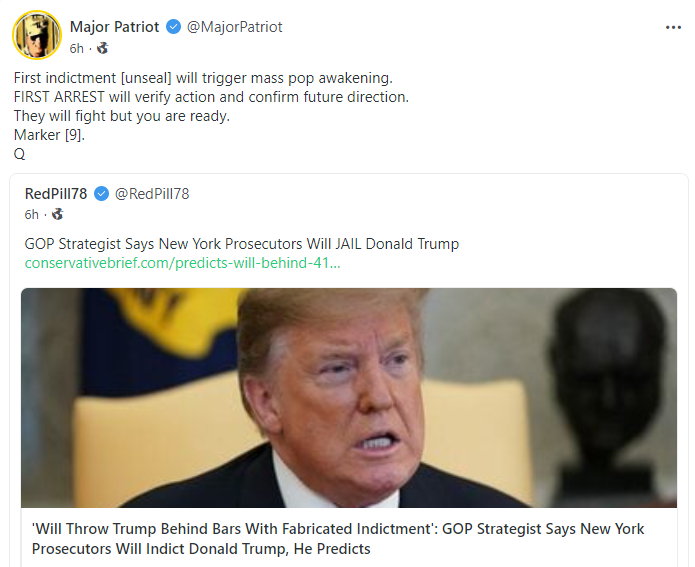Click the verified badge beside Major Patriot
The width and height of the screenshot is (695, 567).
[x=173, y=27]
